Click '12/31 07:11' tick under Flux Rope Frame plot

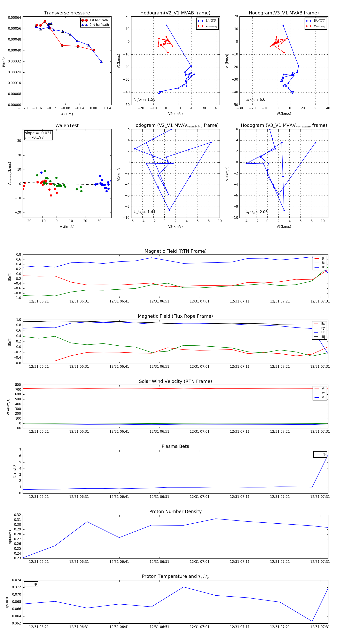click(240, 366)
